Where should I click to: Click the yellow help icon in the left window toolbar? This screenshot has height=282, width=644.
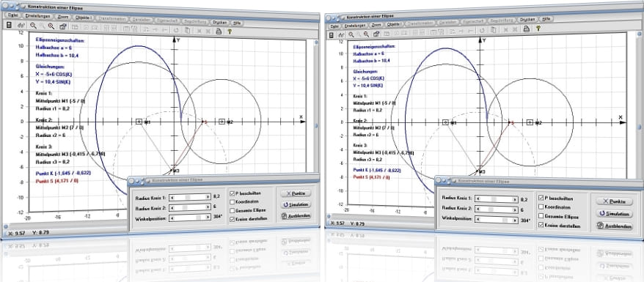pyautogui.click(x=230, y=31)
